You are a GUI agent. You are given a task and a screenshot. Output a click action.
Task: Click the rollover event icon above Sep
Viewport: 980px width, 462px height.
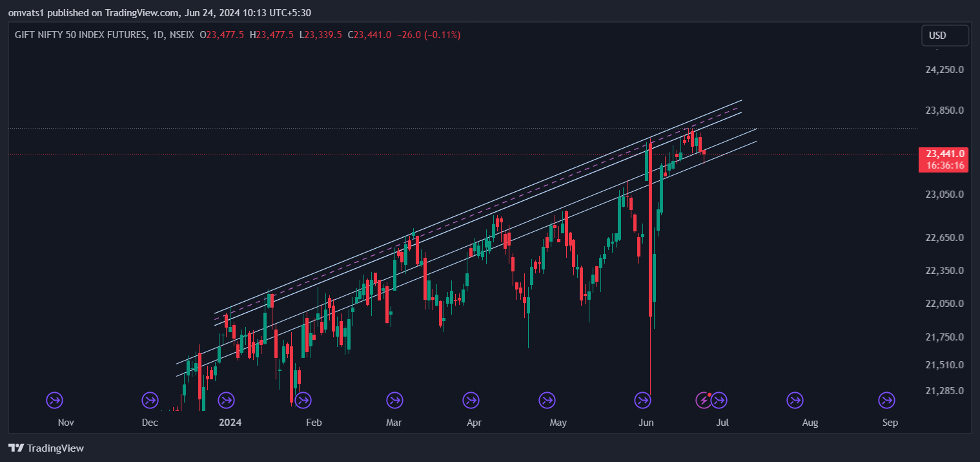[887, 401]
